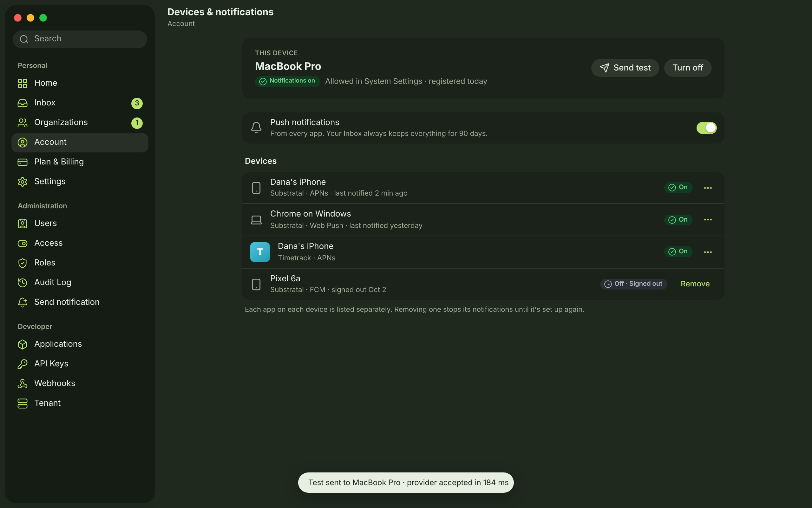
Task: Click the test sent toast message
Action: click(x=406, y=483)
